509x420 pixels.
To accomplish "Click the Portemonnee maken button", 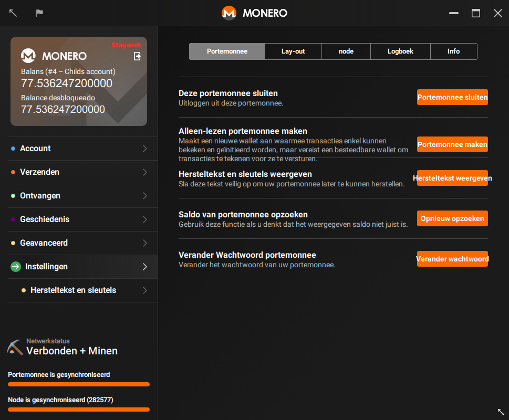I will 452,144.
